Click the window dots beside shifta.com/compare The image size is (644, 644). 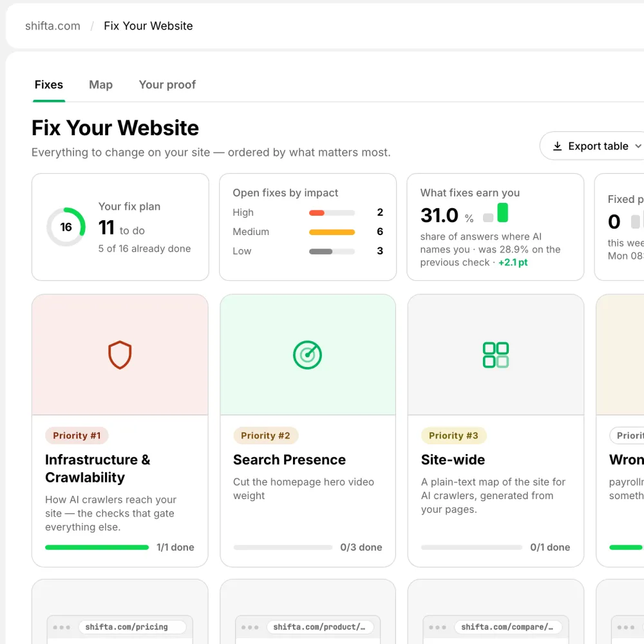tap(437, 627)
